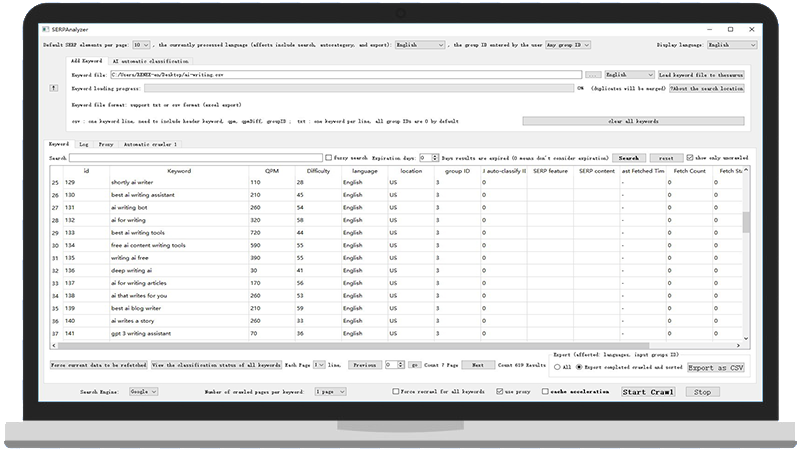Select the Keyword tab
The width and height of the screenshot is (800, 452).
[x=59, y=144]
